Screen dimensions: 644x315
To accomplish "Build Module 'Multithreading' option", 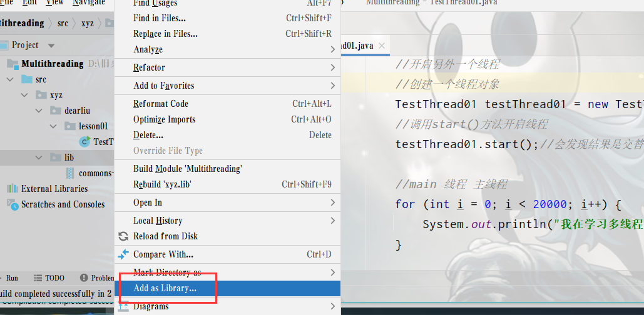I will tap(227, 169).
